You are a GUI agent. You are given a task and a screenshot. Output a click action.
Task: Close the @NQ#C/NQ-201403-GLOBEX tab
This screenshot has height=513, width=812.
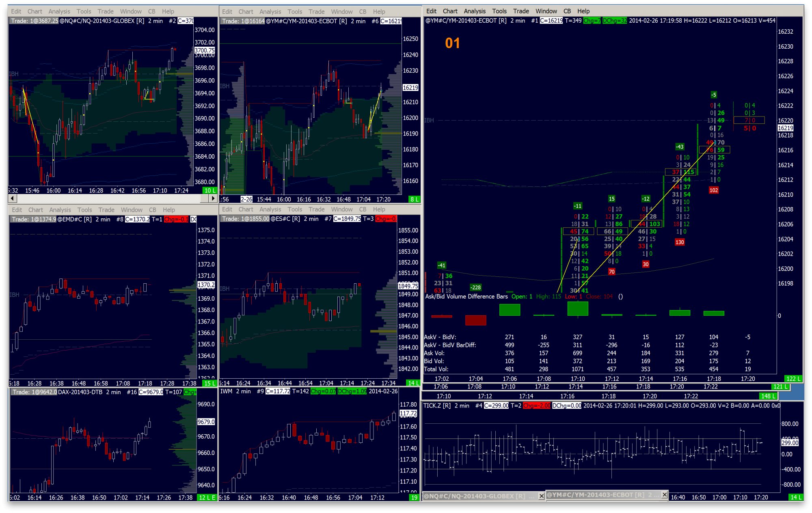click(x=541, y=496)
